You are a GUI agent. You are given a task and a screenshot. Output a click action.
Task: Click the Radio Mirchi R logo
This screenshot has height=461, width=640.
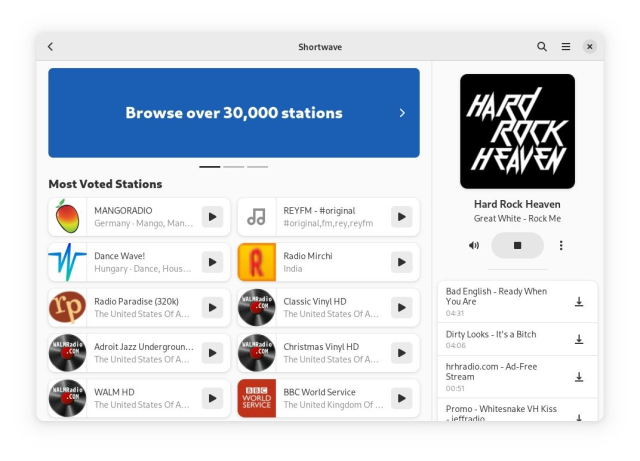click(x=257, y=262)
